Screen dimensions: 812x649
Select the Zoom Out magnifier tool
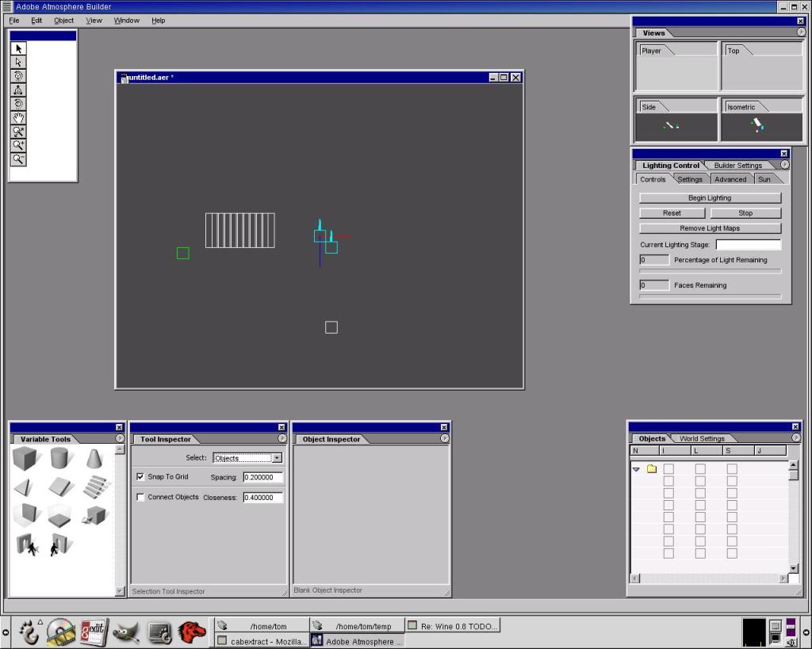pos(18,159)
